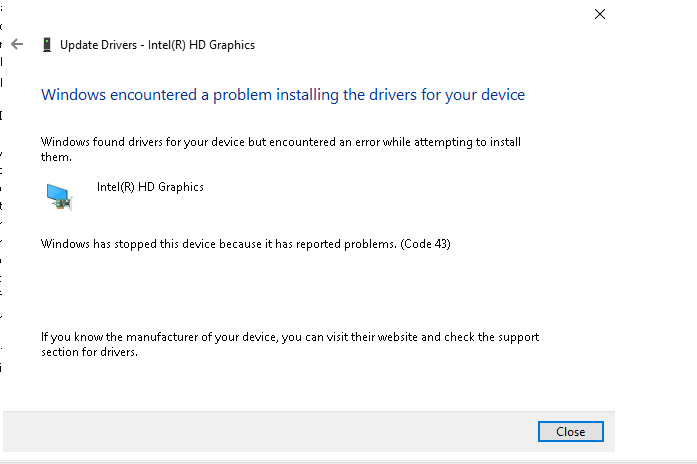Click the "(Code 43)" error code
The width and height of the screenshot is (697, 464).
(x=425, y=244)
